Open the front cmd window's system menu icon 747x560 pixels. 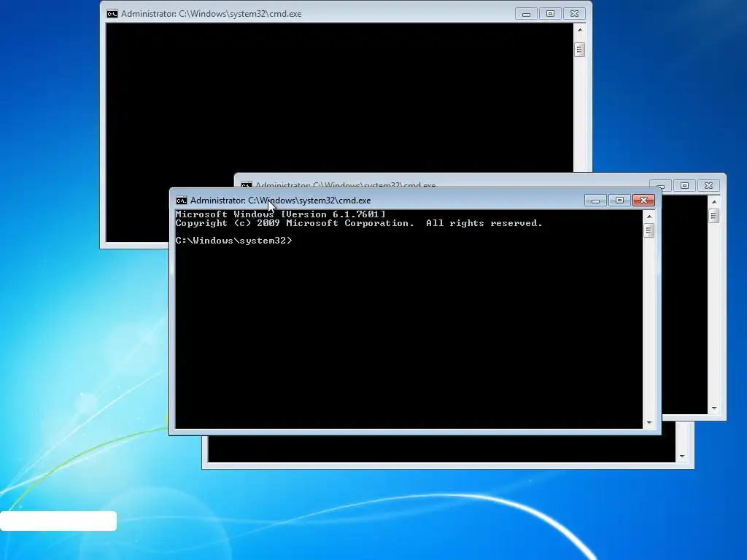(181, 201)
